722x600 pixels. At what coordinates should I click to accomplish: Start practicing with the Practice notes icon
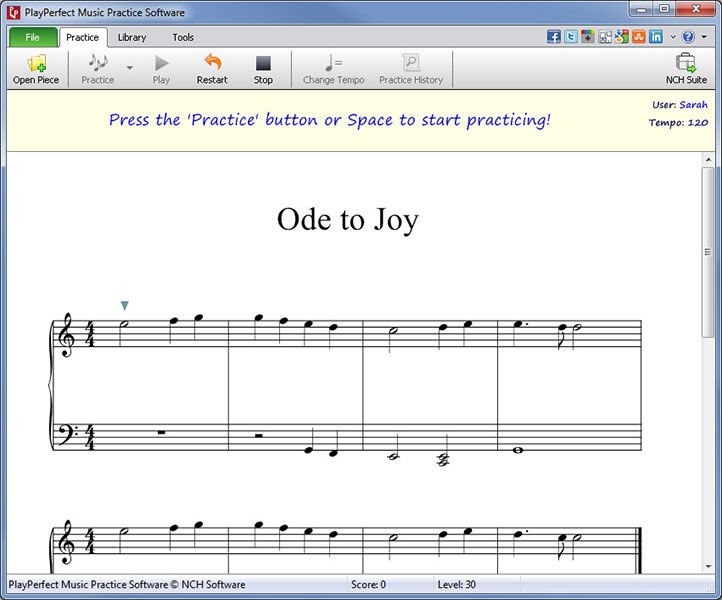(98, 63)
